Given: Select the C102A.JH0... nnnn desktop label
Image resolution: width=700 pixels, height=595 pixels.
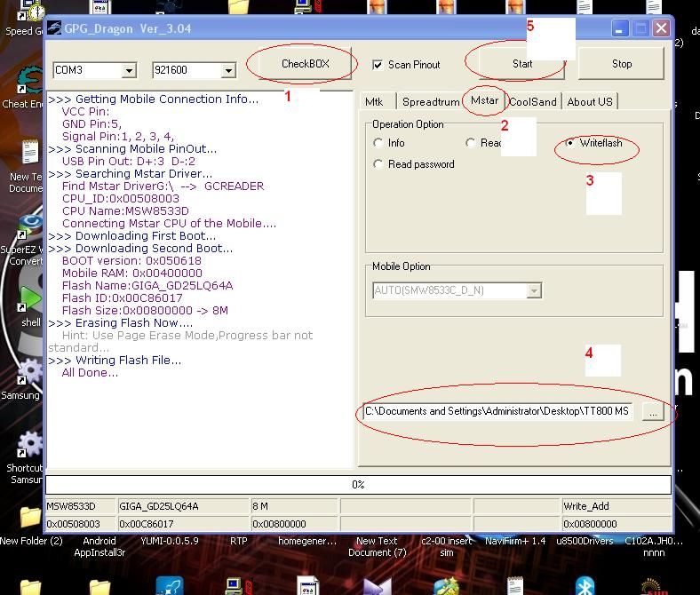Looking at the screenshot, I should coord(654,547).
